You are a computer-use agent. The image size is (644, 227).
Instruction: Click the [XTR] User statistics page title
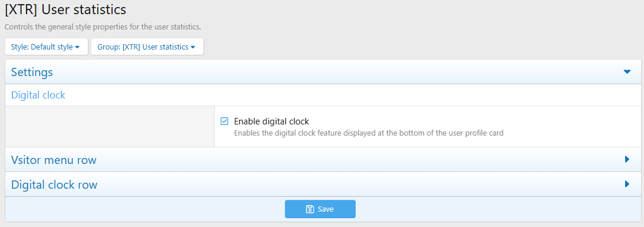click(x=65, y=9)
